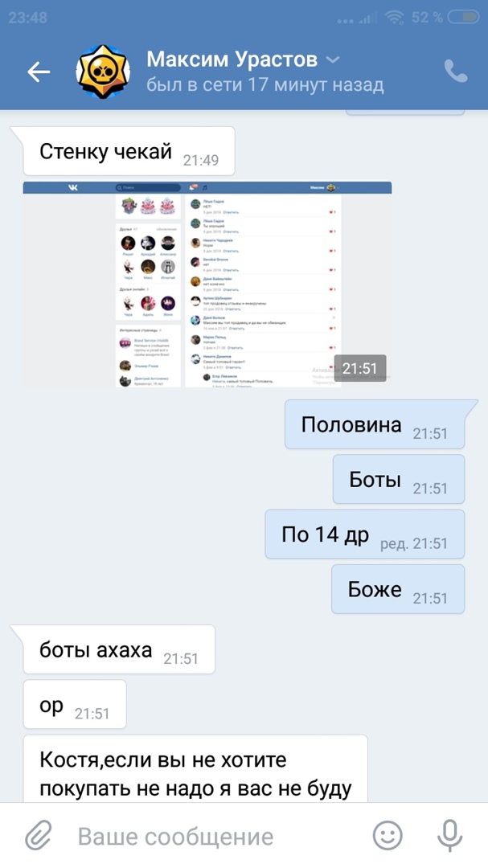The image size is (488, 868).
Task: Select the message 'Стенку чекай'
Action: 129,151
